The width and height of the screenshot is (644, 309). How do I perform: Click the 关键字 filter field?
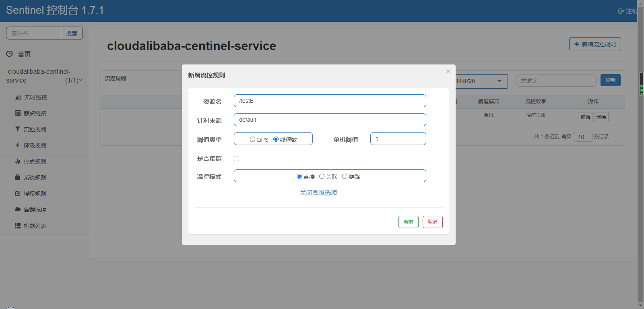click(x=556, y=81)
